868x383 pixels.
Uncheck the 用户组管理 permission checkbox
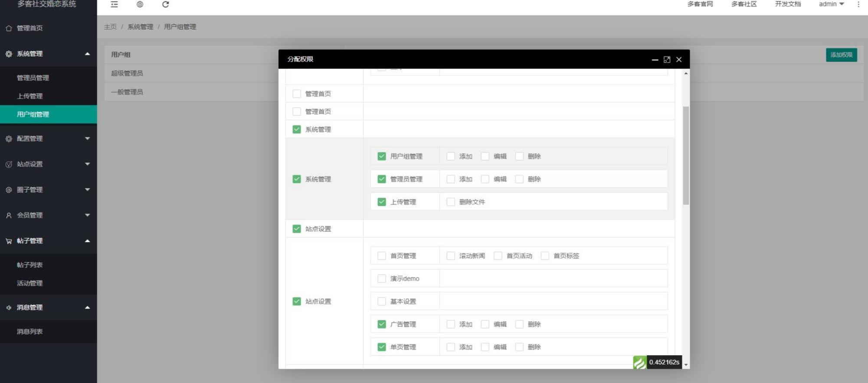coord(382,156)
